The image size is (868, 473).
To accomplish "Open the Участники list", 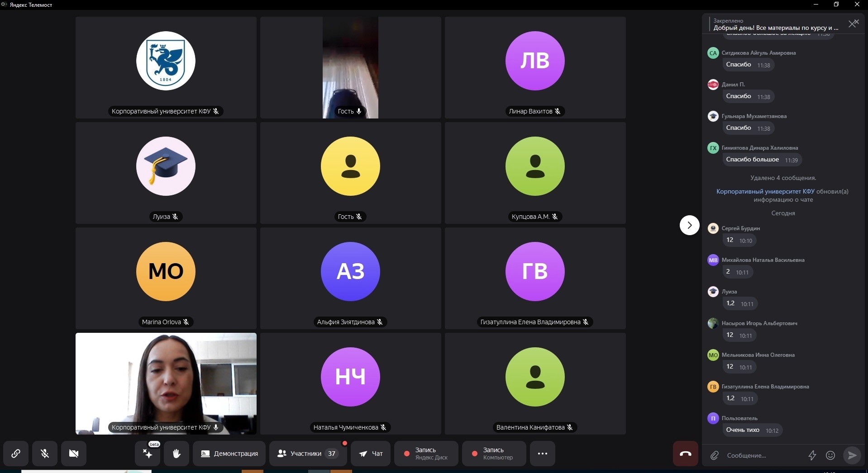I will (308, 453).
